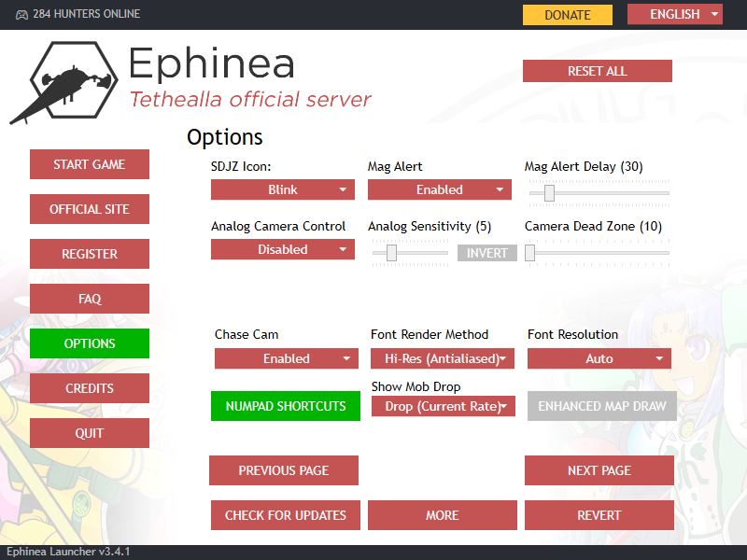This screenshot has height=560, width=747.
Task: Toggle the ENHANCED MAP DRAW option
Action: coord(602,406)
